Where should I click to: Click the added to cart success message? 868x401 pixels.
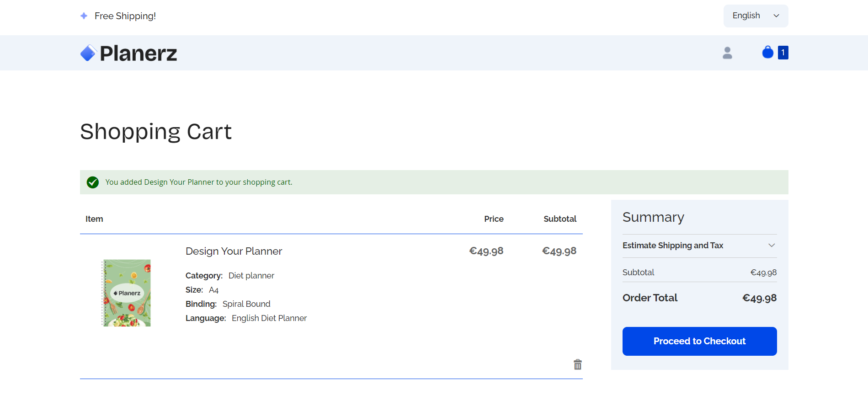(199, 182)
